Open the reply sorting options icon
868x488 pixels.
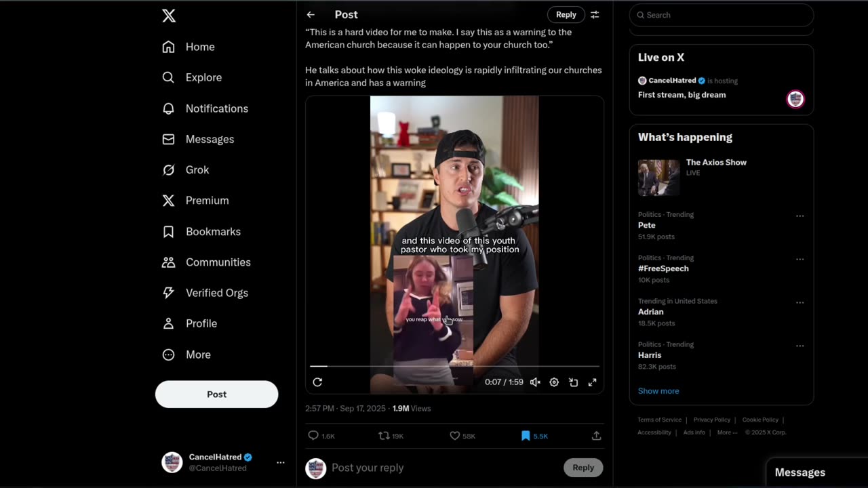tap(595, 14)
